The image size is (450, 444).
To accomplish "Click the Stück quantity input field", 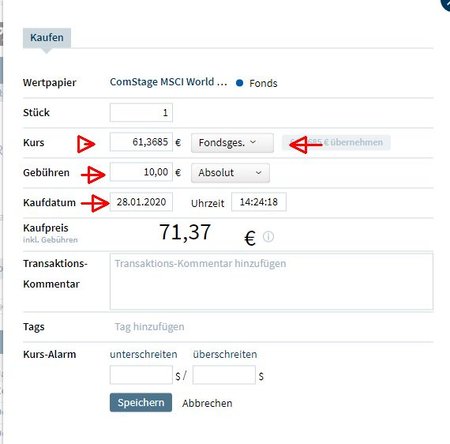I will pos(141,113).
